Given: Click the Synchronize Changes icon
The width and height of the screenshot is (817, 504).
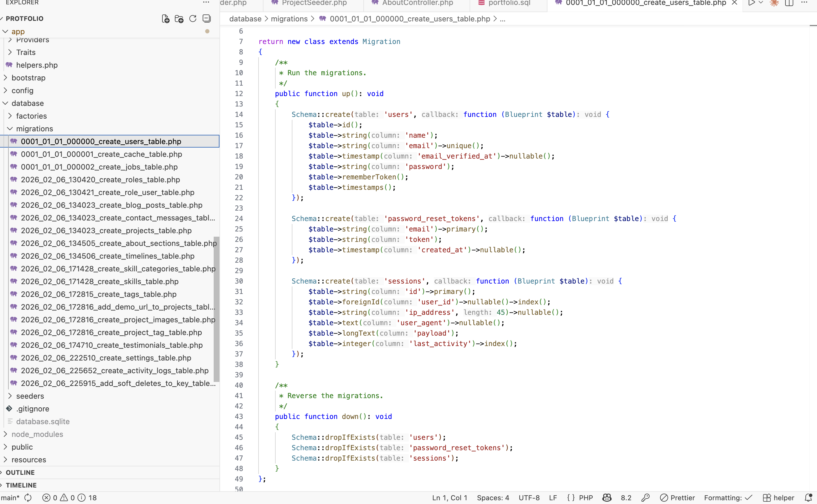Looking at the screenshot, I should (x=28, y=498).
